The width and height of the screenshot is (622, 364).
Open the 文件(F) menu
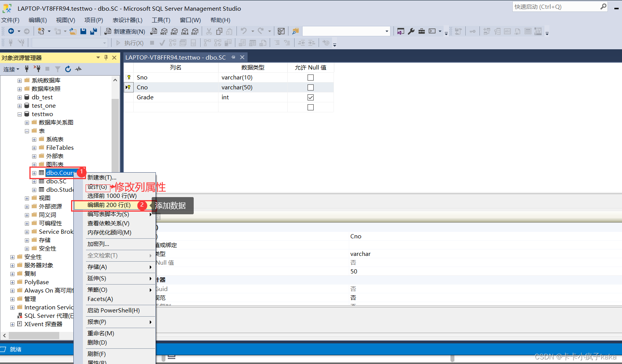click(10, 20)
